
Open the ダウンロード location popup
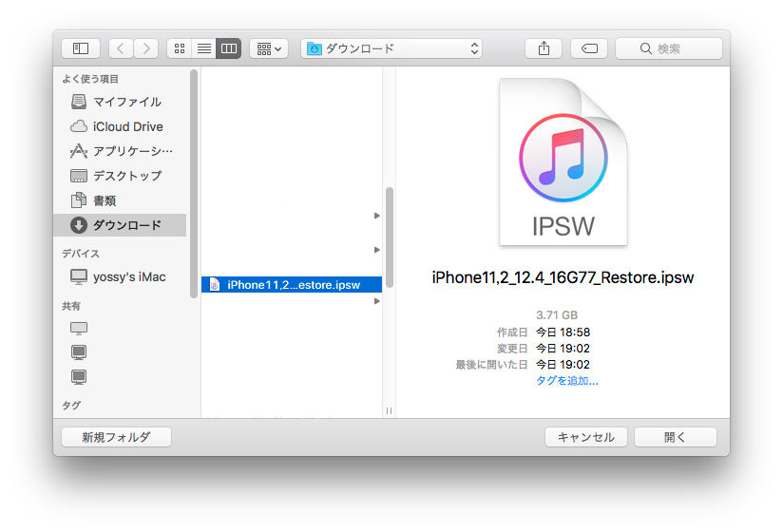(x=391, y=48)
